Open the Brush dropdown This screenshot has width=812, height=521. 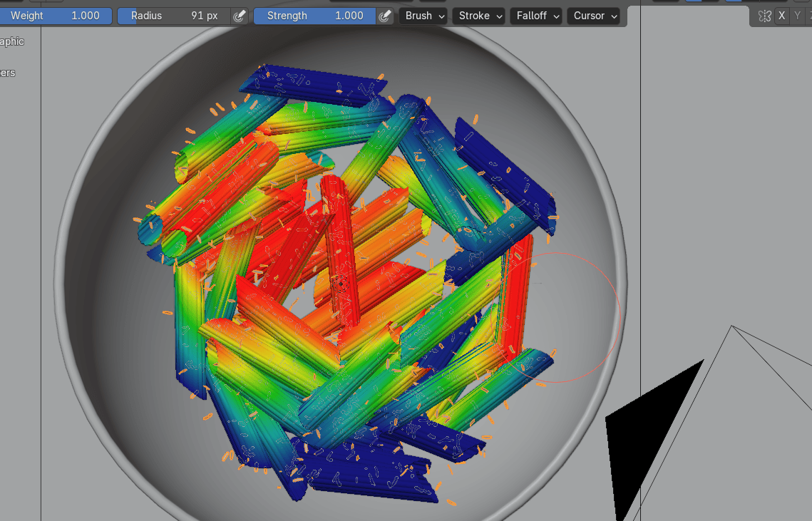[423, 16]
